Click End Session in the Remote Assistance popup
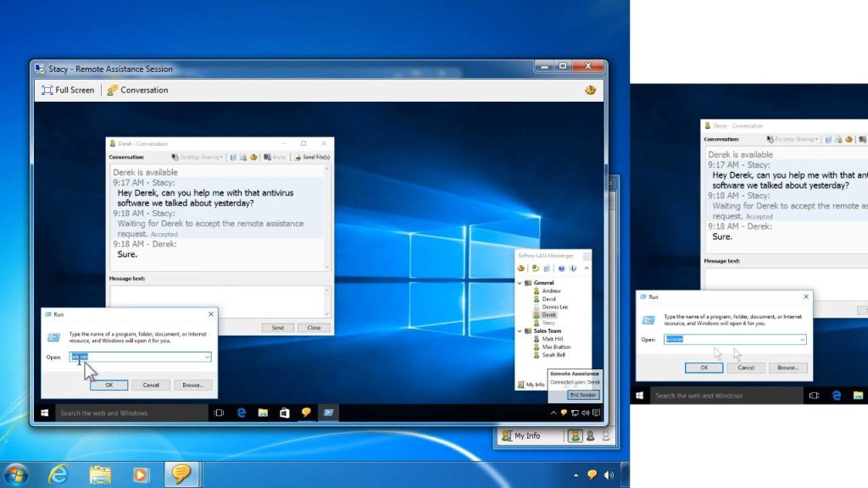This screenshot has height=488, width=868. pyautogui.click(x=583, y=395)
